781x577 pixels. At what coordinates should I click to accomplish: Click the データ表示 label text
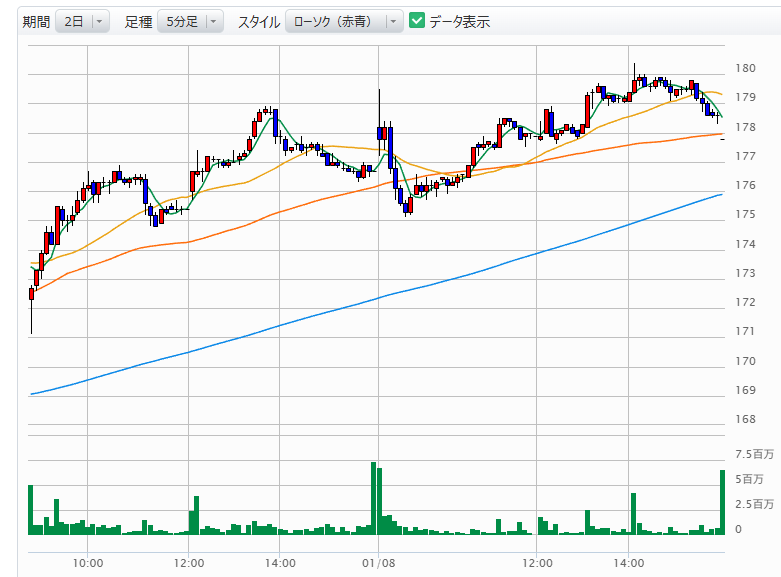coord(459,22)
